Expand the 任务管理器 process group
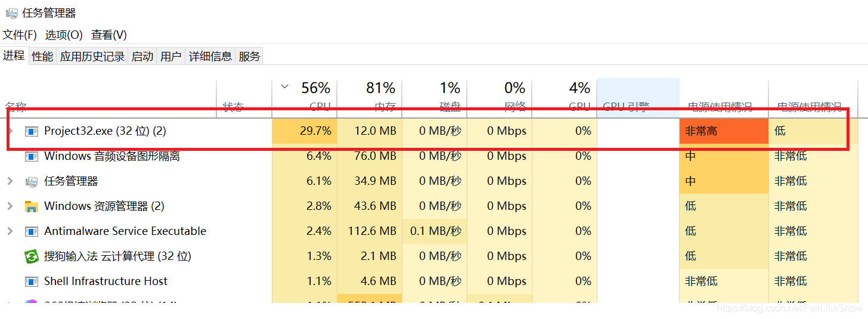This screenshot has width=868, height=319. [x=10, y=181]
